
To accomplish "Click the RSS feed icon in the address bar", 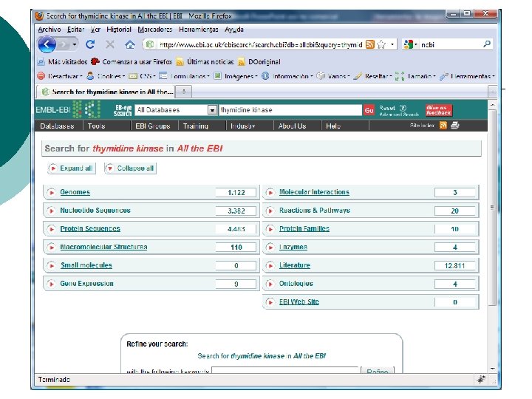I will click(370, 44).
